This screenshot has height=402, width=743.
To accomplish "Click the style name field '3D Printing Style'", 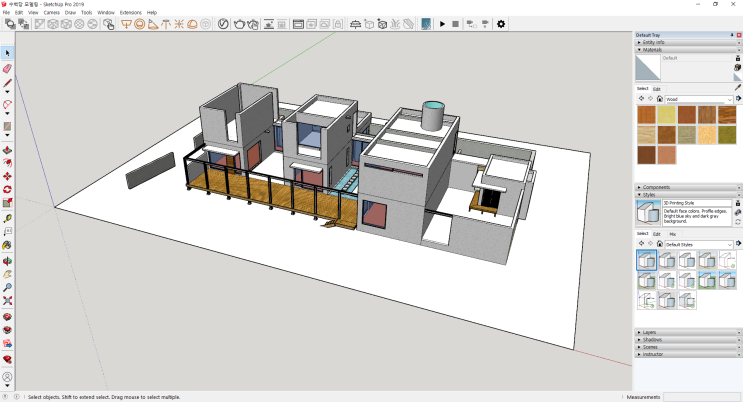I will click(x=696, y=203).
